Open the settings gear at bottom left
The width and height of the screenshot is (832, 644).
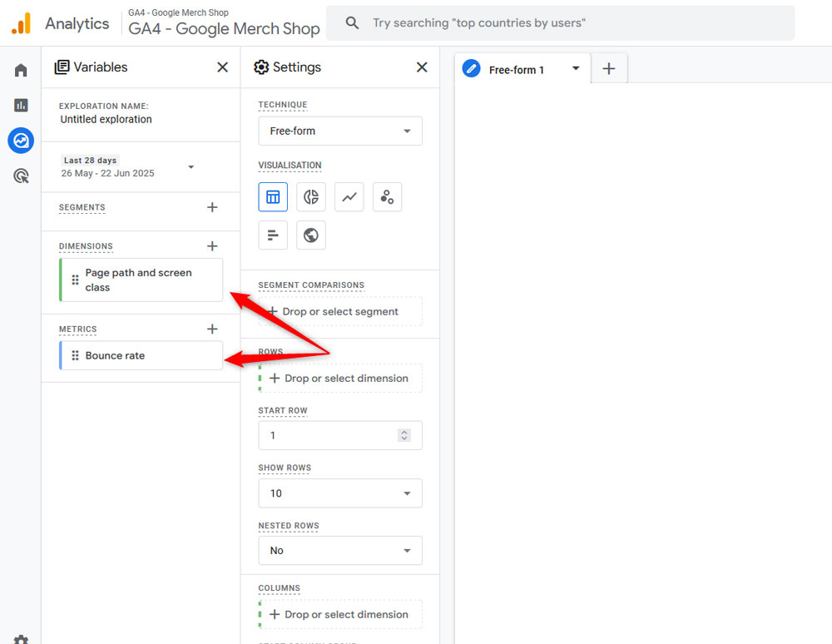point(20,637)
